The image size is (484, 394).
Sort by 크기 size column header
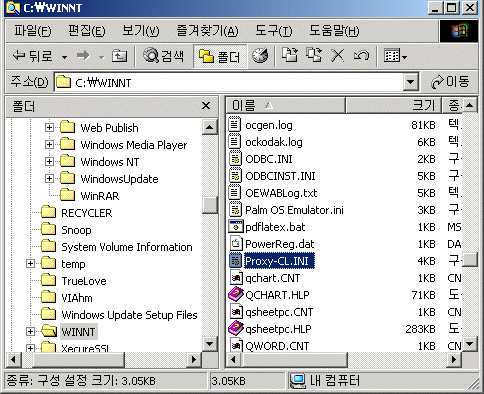393,106
